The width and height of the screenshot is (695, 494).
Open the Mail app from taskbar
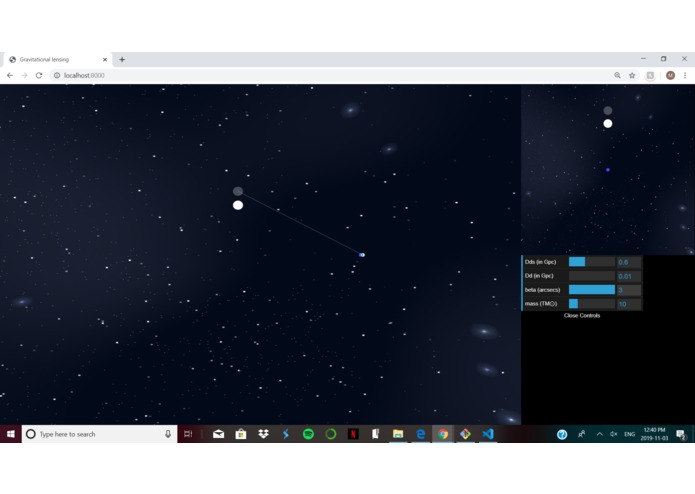tap(219, 434)
